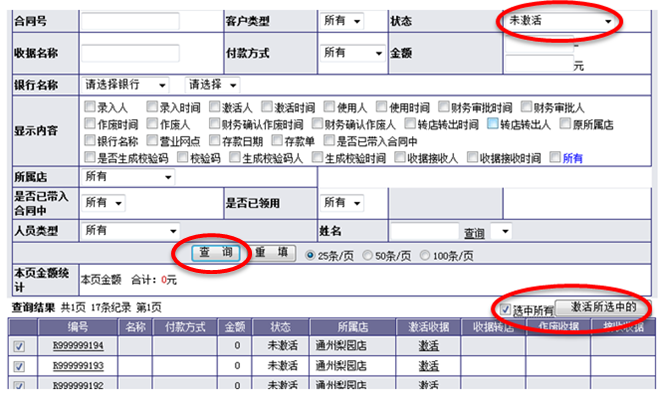Click the 查询 link beside 姓名 field

pos(474,233)
